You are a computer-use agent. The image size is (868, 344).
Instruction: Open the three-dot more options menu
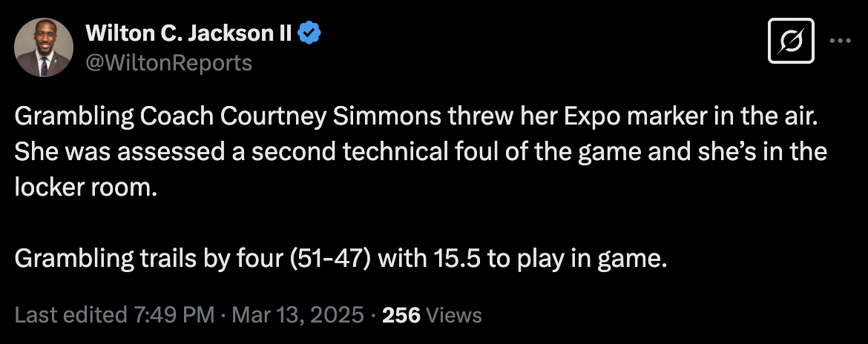click(840, 42)
